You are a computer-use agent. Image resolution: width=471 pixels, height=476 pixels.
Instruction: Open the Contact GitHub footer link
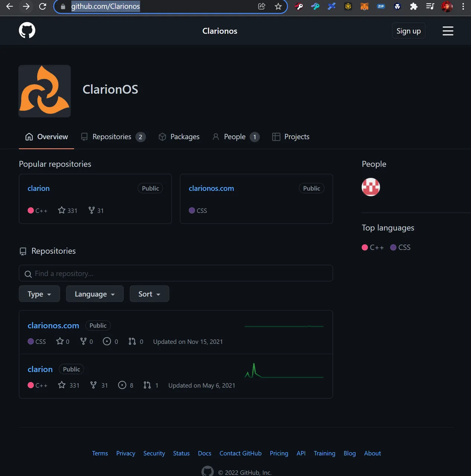241,453
